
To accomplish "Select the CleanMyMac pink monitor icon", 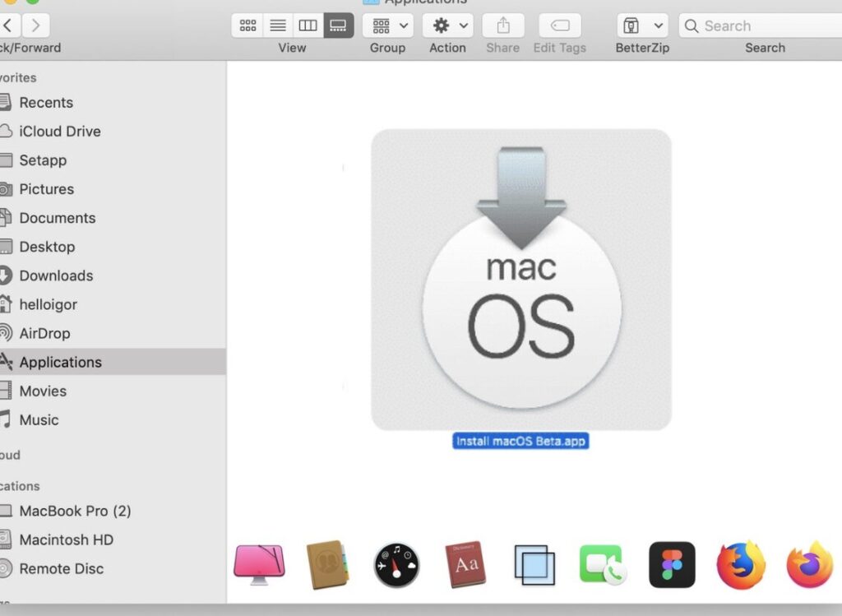I will (x=259, y=564).
